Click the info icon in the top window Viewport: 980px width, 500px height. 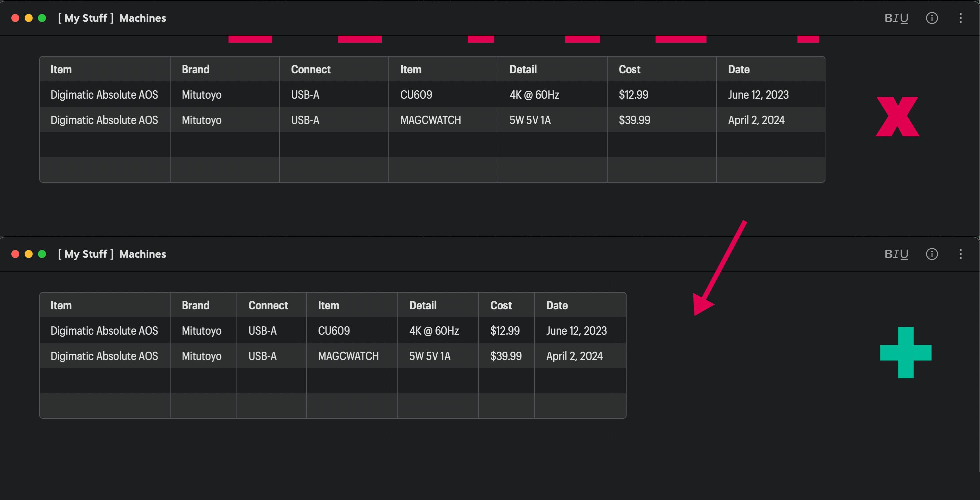[932, 18]
